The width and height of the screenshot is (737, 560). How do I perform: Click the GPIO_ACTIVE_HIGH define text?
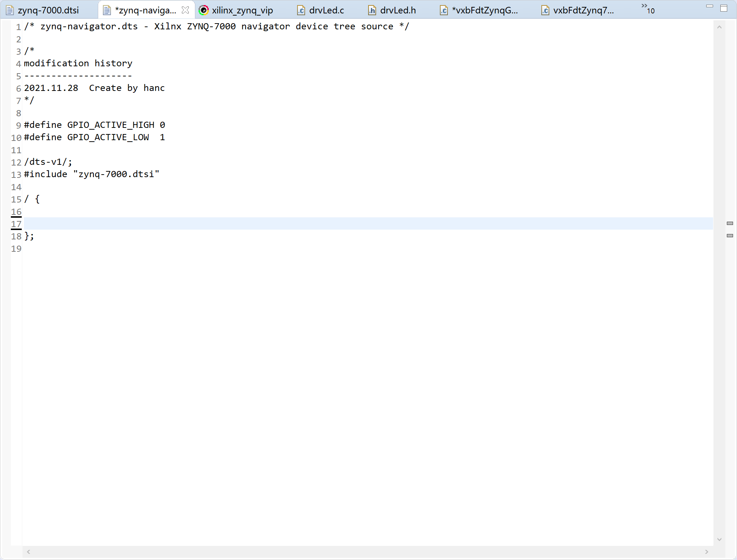point(95,125)
